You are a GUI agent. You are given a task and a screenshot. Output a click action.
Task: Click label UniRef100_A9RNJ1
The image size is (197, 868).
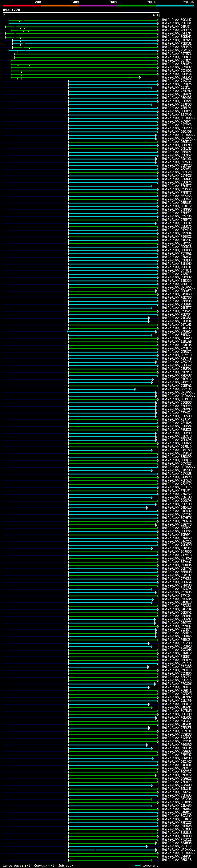(x=177, y=57)
